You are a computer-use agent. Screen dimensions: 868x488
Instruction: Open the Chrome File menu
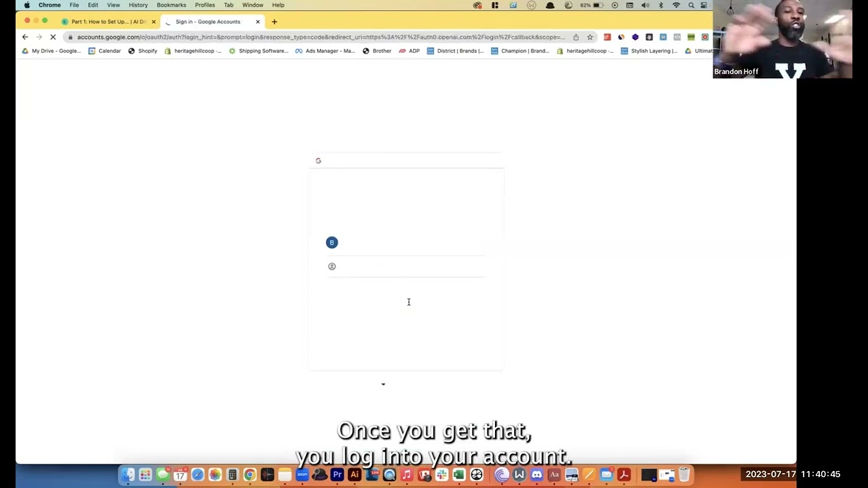point(74,5)
